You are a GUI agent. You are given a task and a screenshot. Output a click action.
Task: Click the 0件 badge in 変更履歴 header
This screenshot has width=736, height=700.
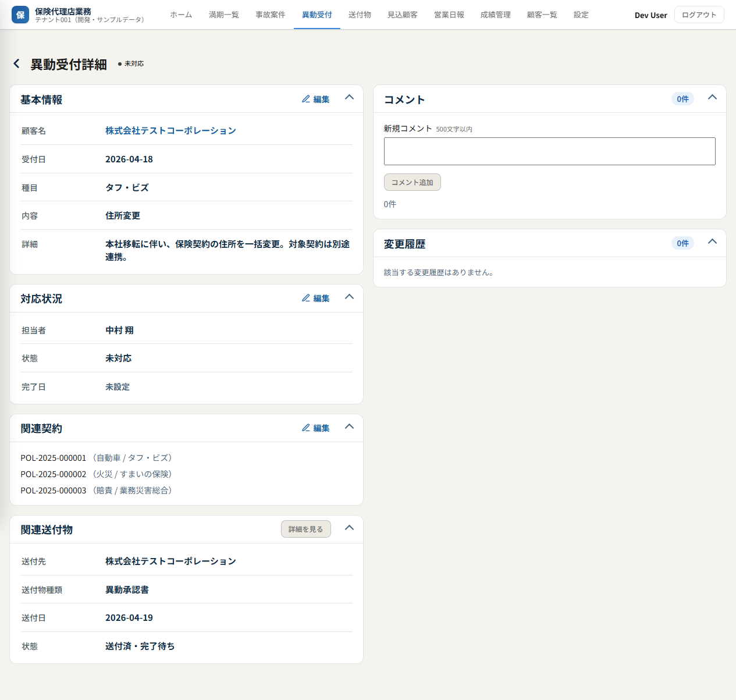click(682, 243)
